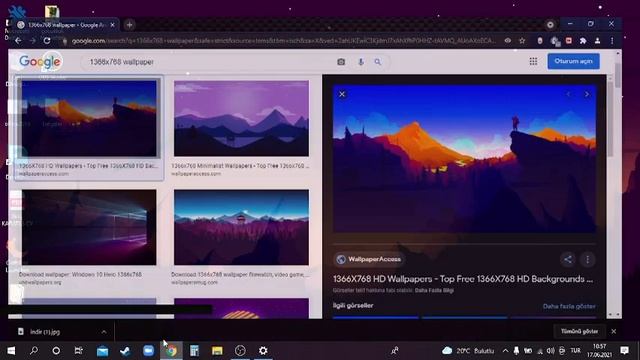
Task: Open Chrome three-dot menu
Action: [612, 40]
